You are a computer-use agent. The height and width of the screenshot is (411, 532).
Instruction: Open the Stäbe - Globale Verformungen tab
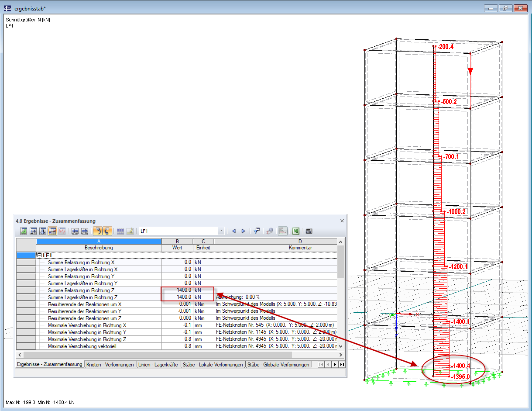tap(278, 364)
